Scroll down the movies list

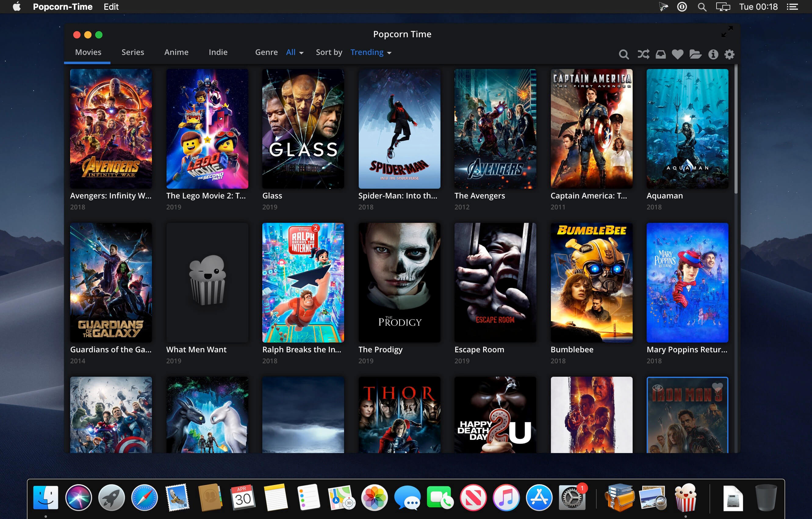coord(736,355)
